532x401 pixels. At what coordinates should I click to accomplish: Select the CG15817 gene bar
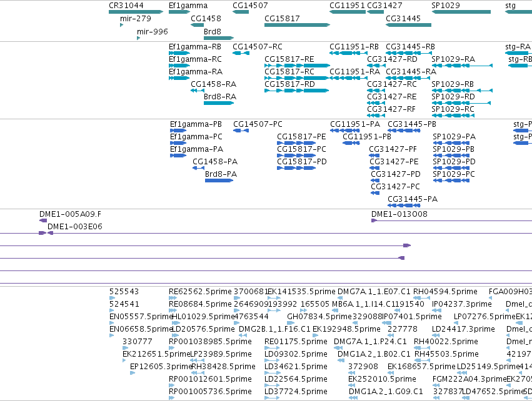(x=297, y=25)
